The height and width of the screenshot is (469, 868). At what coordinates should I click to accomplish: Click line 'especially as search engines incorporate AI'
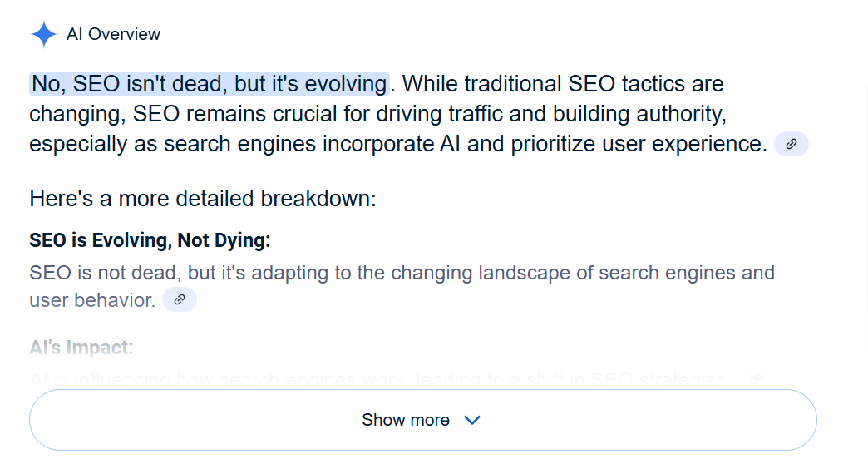(x=398, y=144)
